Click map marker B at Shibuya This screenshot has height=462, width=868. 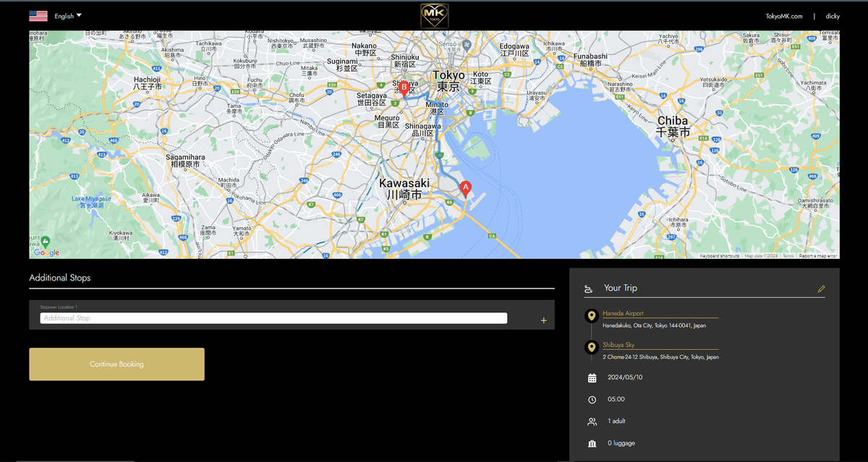(404, 88)
